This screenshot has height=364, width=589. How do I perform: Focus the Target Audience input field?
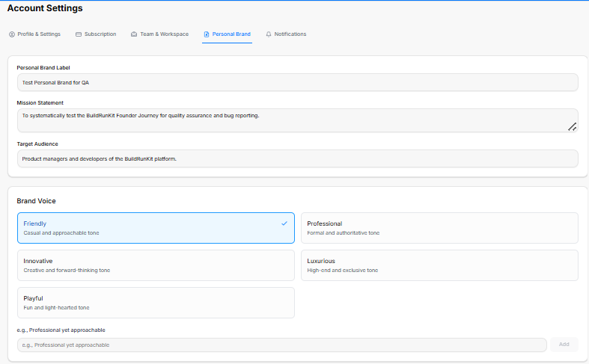(x=298, y=158)
